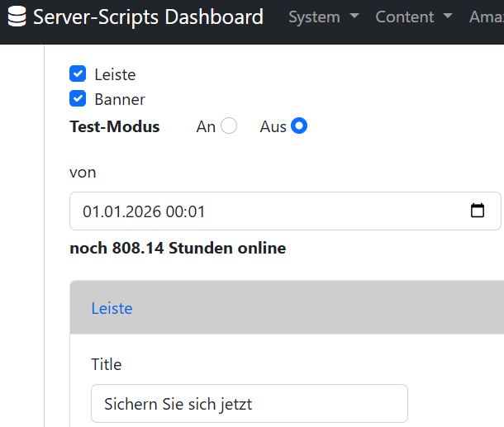Image resolution: width=504 pixels, height=427 pixels.
Task: Open the Content dropdown menu
Action: coord(414,17)
